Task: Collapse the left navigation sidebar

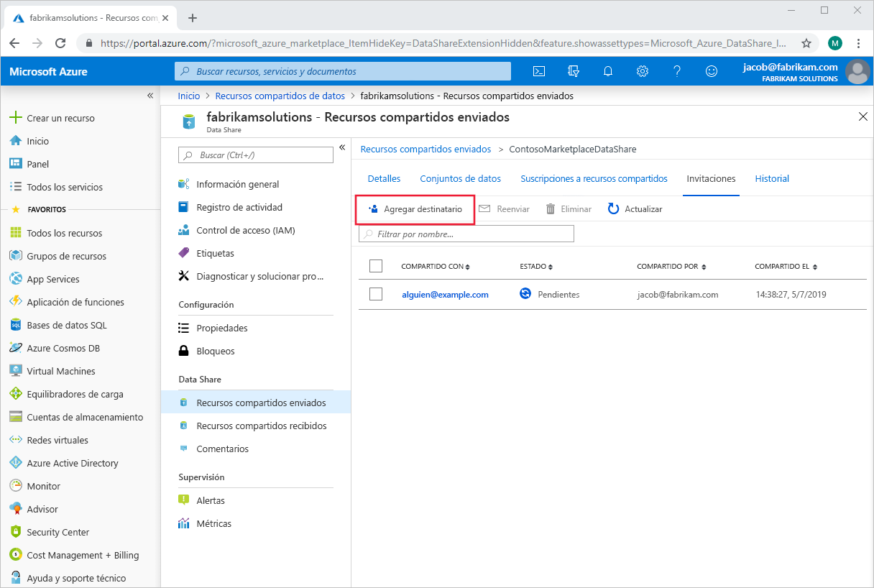Action: 151,95
